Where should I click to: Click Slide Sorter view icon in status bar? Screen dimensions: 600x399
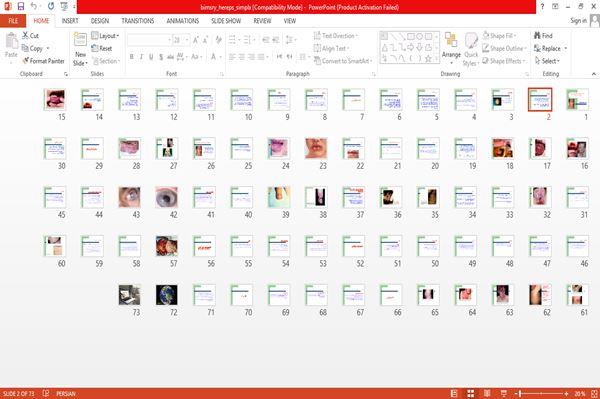coord(471,393)
